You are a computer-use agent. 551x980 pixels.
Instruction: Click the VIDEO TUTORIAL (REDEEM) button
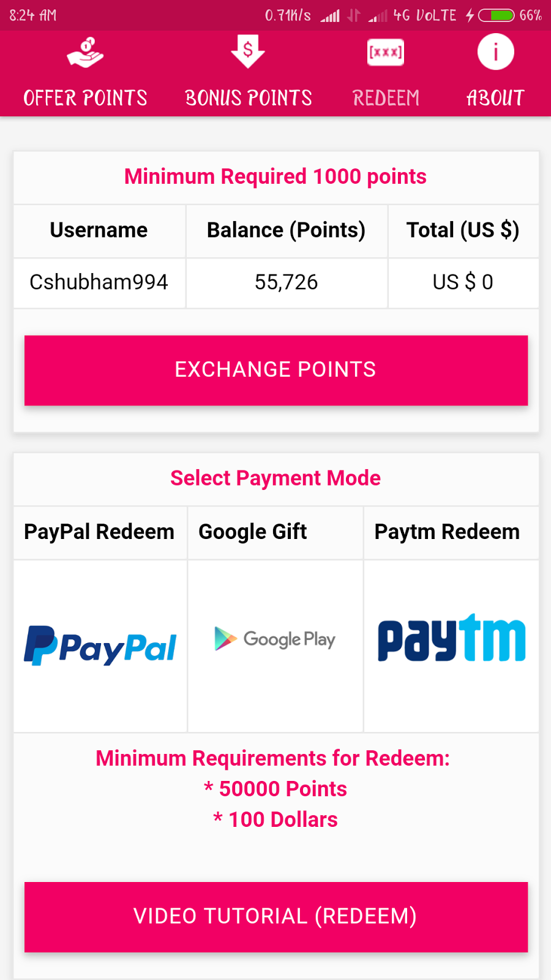click(x=276, y=917)
